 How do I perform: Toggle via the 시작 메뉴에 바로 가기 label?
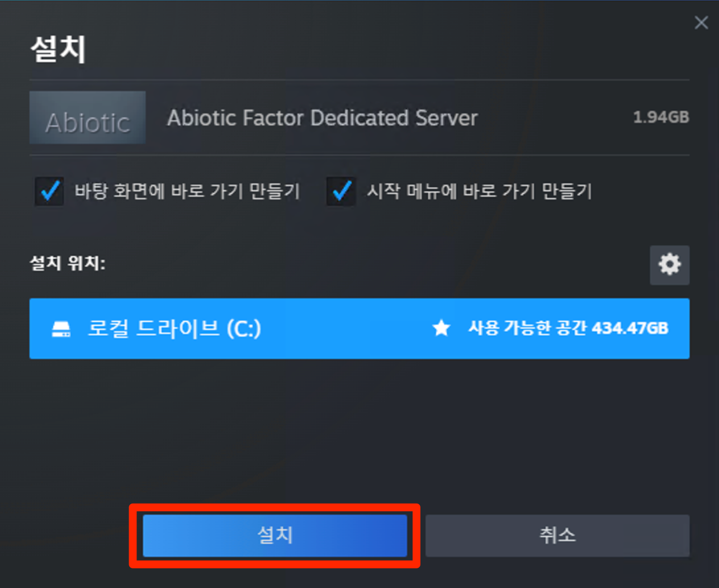479,191
